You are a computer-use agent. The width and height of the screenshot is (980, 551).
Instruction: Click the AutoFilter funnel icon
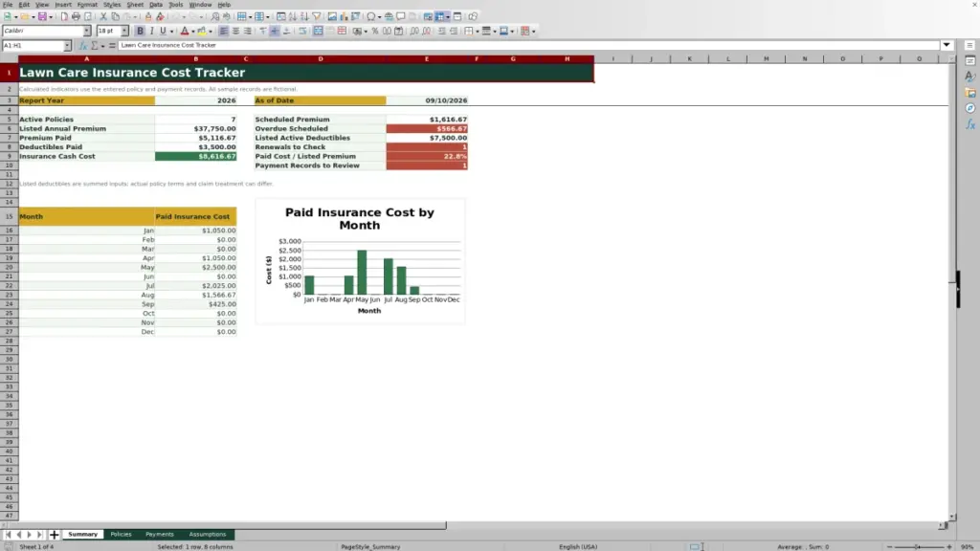(317, 16)
